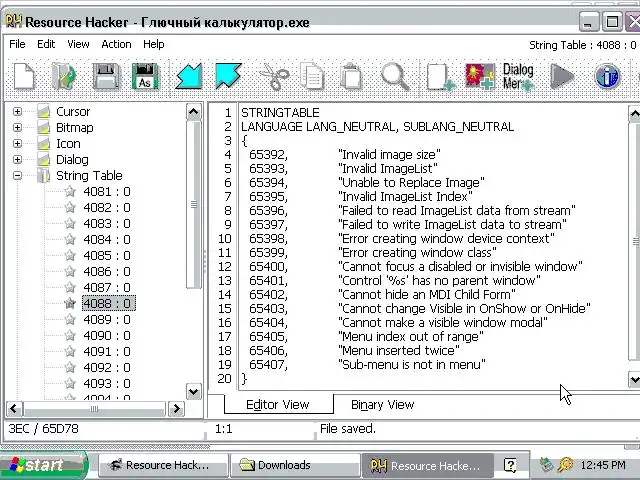
Task: Click tree panel scroll down arrow
Action: click(193, 392)
